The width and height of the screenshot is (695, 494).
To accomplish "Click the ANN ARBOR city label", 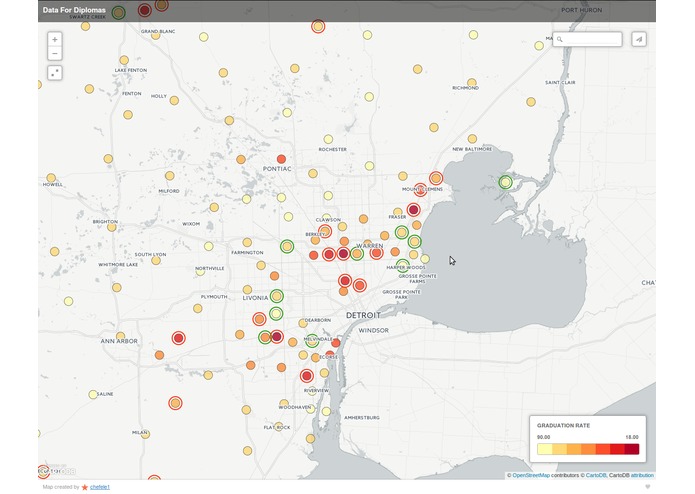I will (119, 341).
